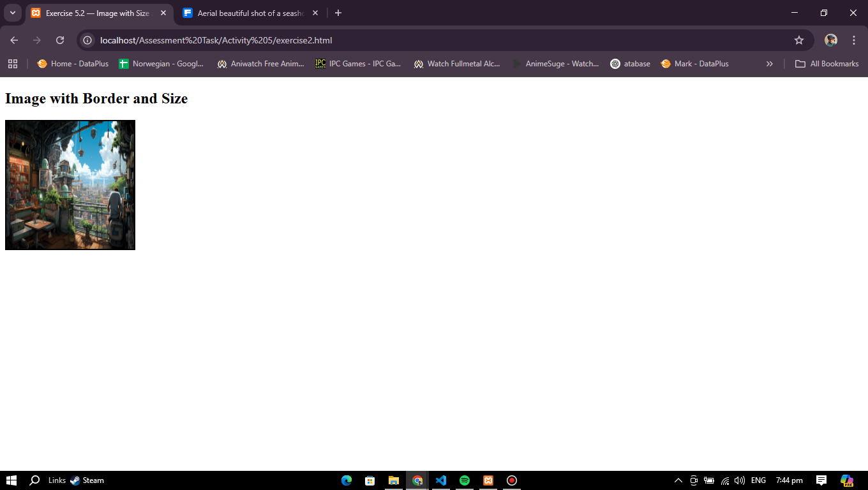Open the Chrome three-dot menu
Viewport: 868px width, 490px height.
pos(854,40)
